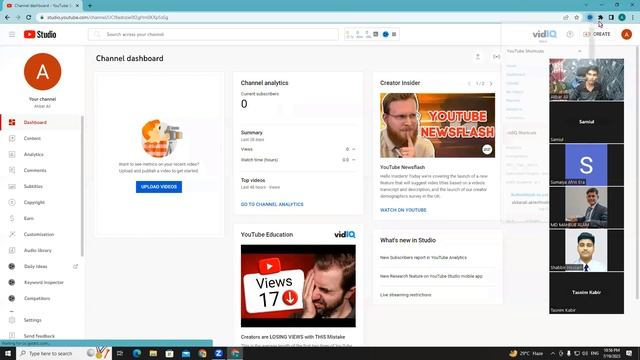Focus the Search across your channel field
This screenshot has width=640, height=360.
[213, 34]
